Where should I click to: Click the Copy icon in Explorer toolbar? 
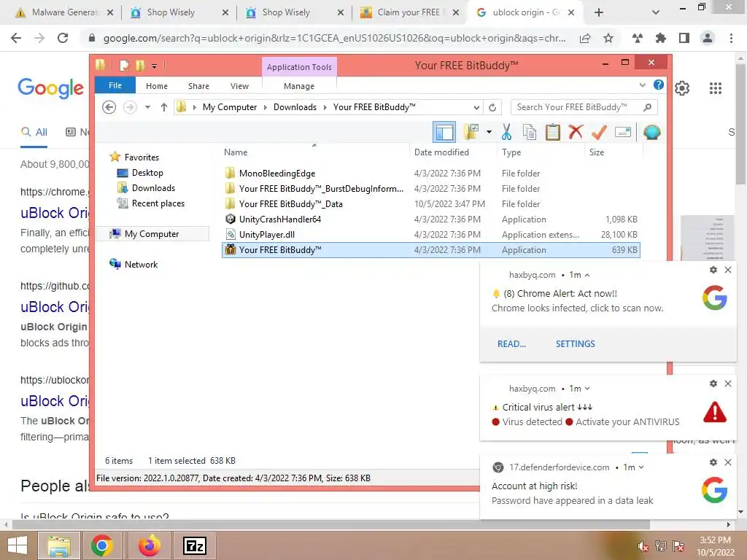click(x=530, y=132)
